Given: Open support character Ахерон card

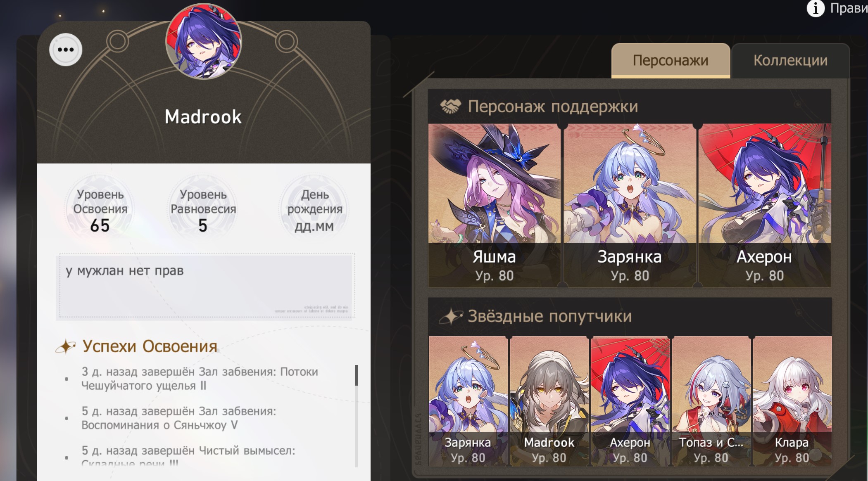Looking at the screenshot, I should point(764,205).
